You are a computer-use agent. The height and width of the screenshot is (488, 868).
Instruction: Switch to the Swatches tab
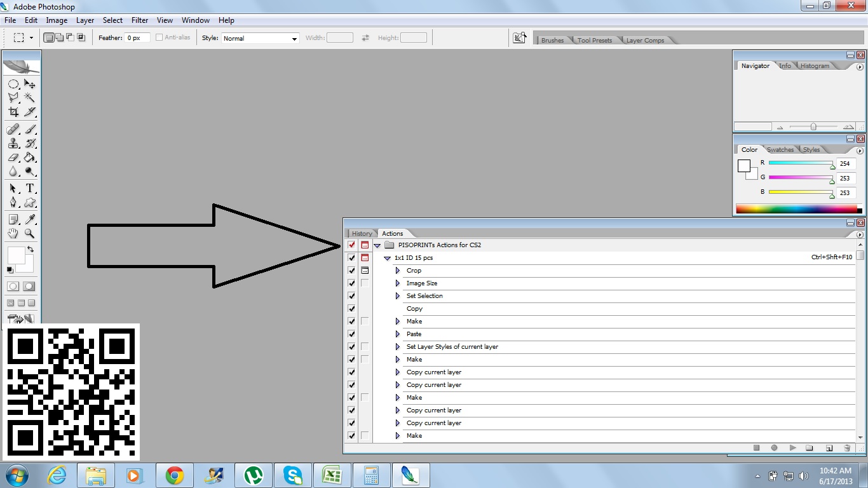(x=780, y=149)
